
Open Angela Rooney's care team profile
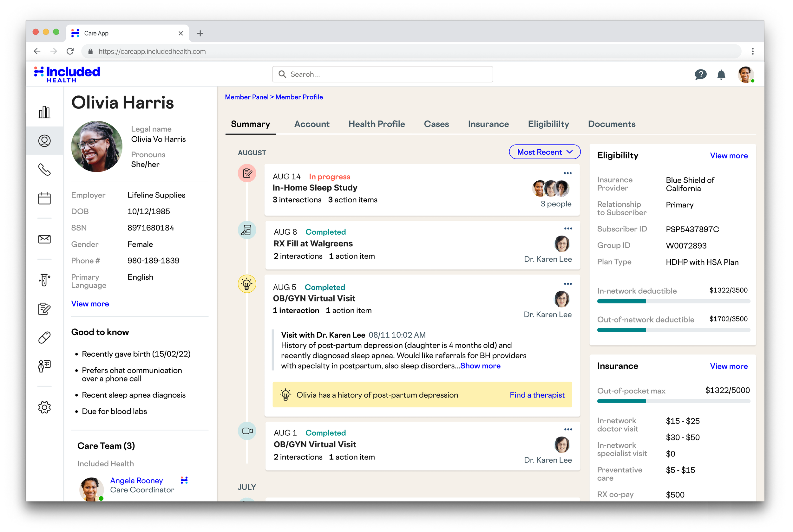click(136, 480)
